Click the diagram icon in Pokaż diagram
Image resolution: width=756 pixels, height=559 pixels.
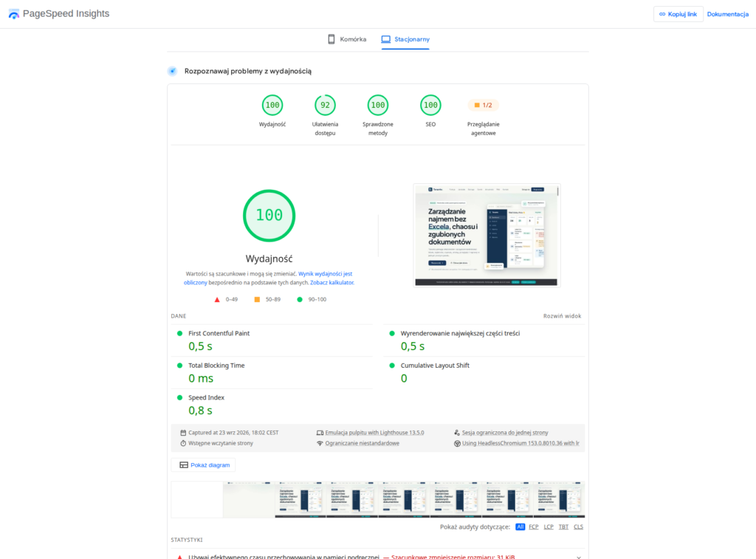(x=184, y=465)
